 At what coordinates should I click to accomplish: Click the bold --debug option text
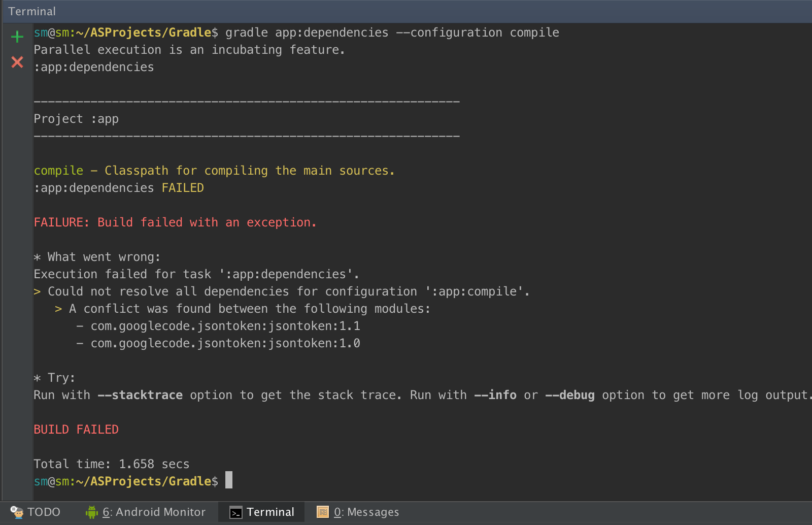570,395
